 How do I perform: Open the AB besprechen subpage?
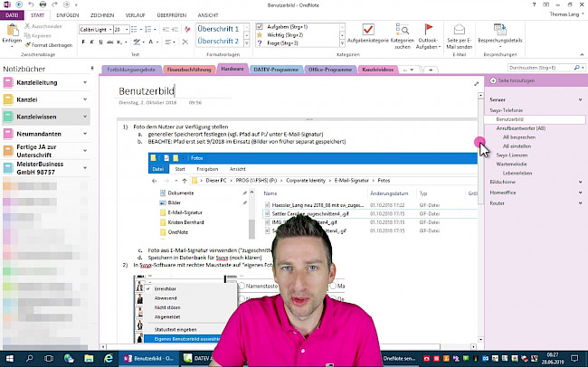(x=517, y=137)
